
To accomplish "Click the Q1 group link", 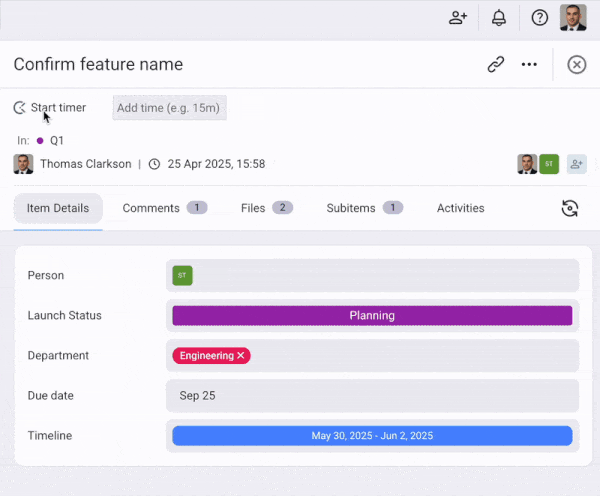I will click(x=57, y=141).
